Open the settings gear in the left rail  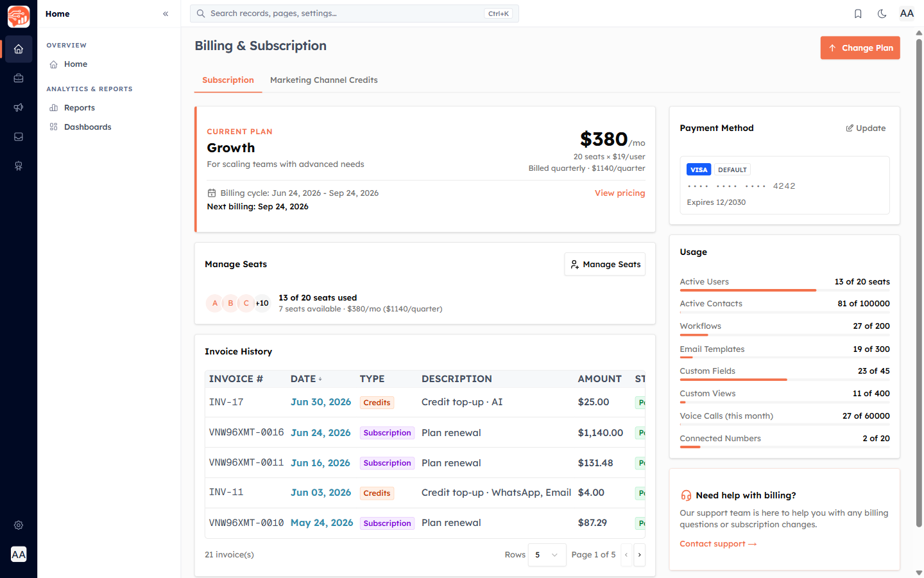(19, 525)
